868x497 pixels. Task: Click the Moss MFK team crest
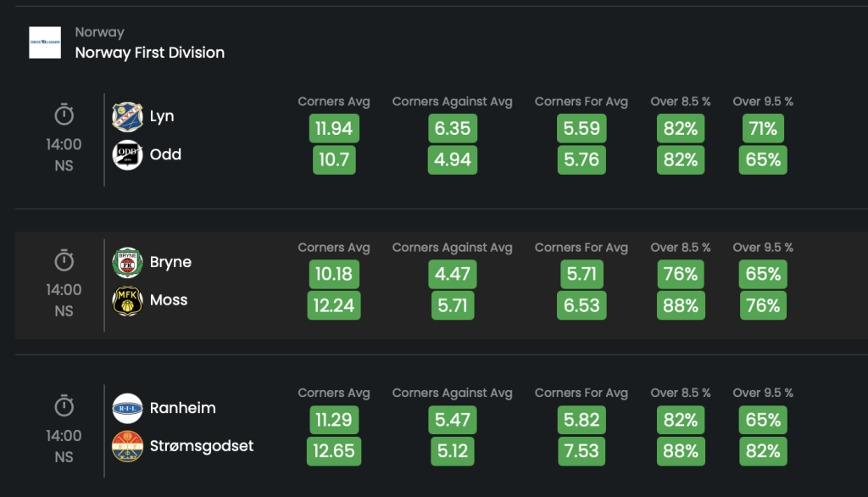pos(127,300)
